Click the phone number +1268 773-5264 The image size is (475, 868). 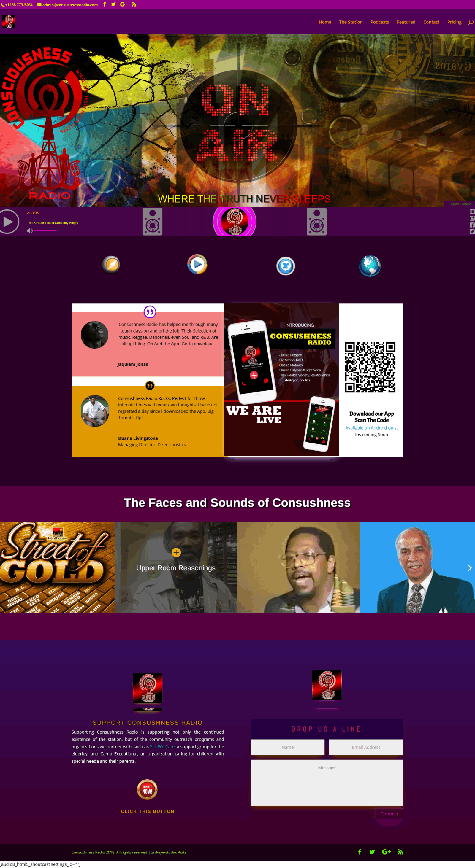(17, 5)
